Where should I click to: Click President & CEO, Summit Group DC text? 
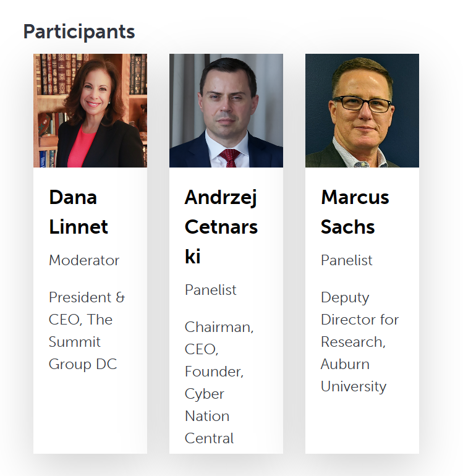(87, 331)
